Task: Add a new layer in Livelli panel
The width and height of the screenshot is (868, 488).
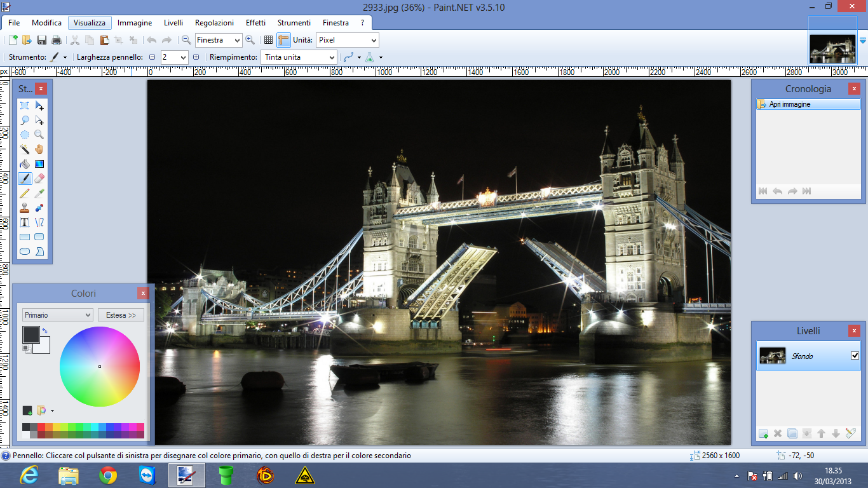Action: point(763,433)
